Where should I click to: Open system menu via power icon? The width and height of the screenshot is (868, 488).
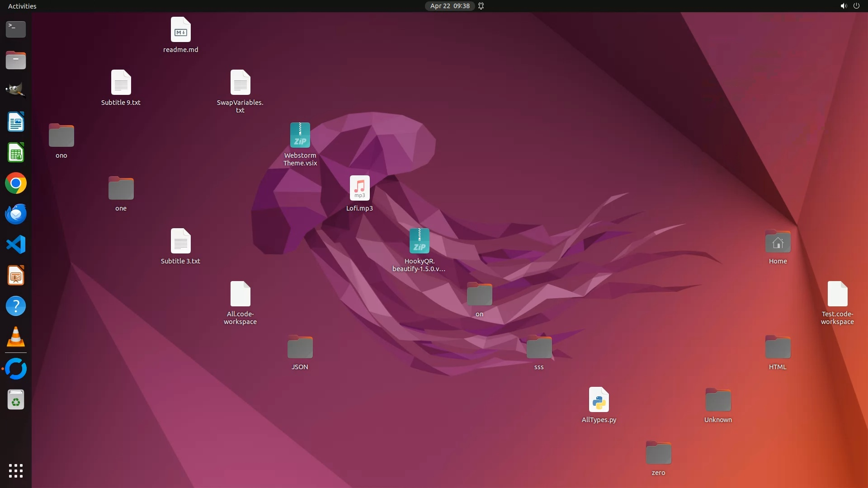point(856,6)
